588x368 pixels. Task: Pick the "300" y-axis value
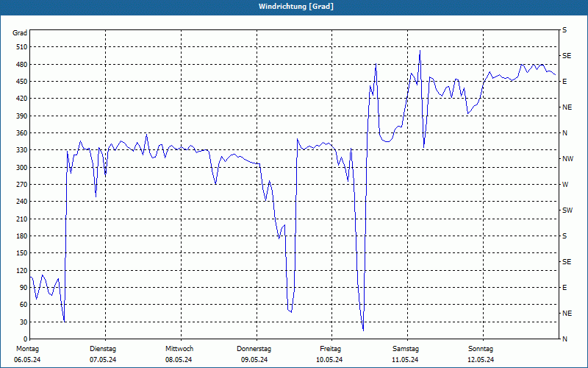(x=22, y=168)
